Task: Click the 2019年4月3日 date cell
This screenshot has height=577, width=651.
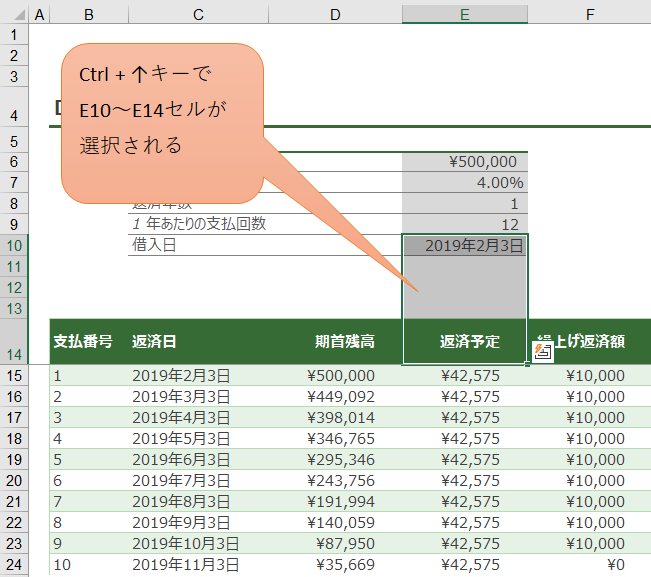Action: (198, 418)
